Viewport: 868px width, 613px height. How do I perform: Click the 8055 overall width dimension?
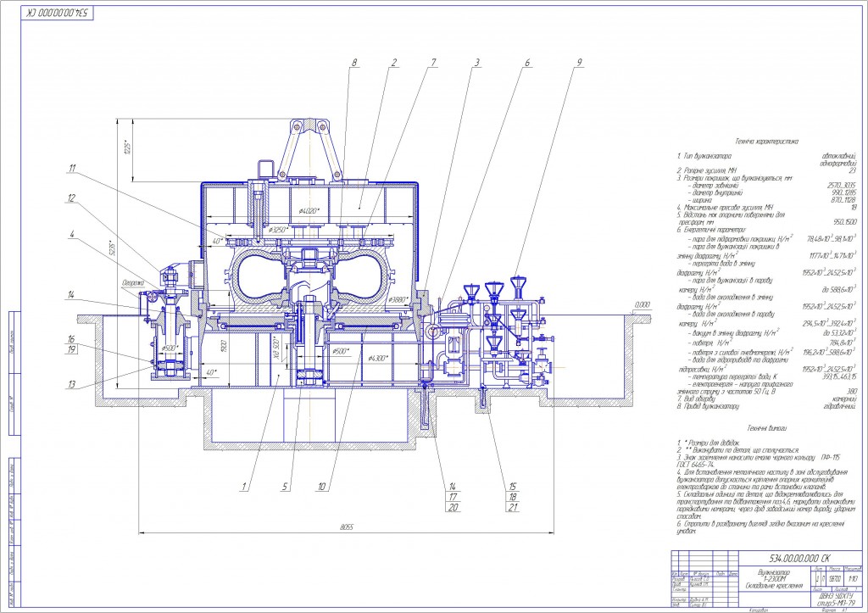347,527
